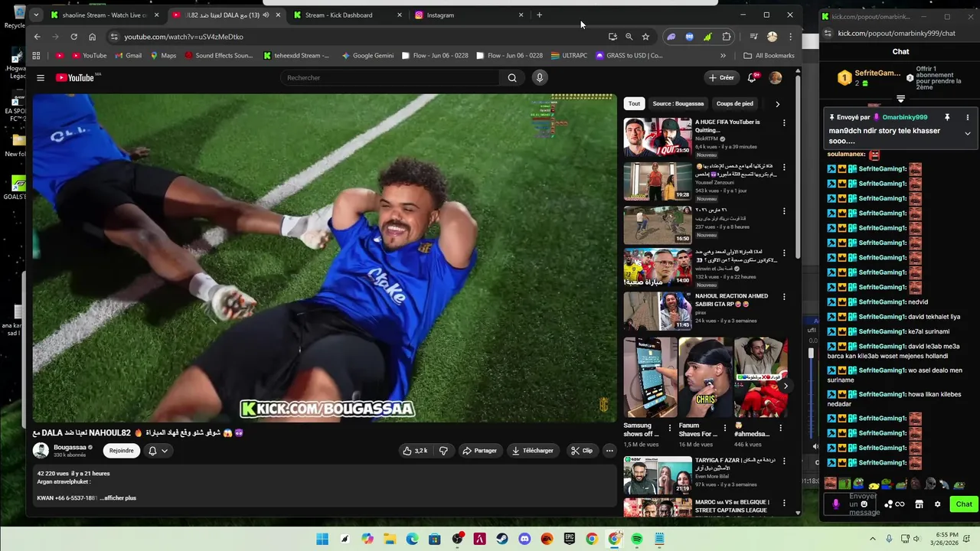This screenshot has height=551, width=980.
Task: Open Steam from the taskbar
Action: [502, 539]
